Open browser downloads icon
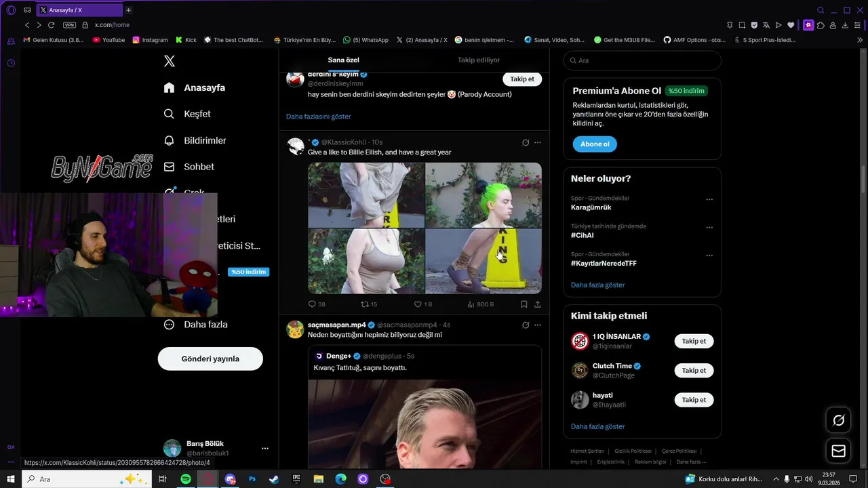Screen dimensions: 868x488 coord(845,25)
